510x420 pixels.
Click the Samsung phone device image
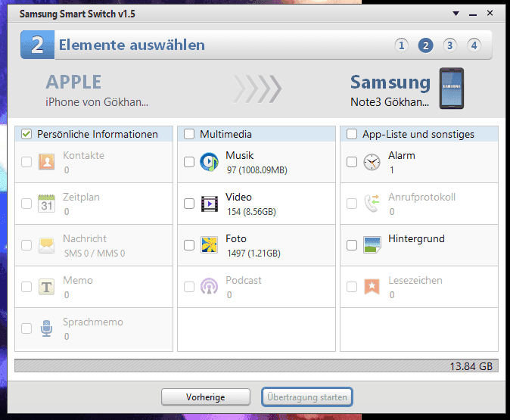(x=452, y=89)
